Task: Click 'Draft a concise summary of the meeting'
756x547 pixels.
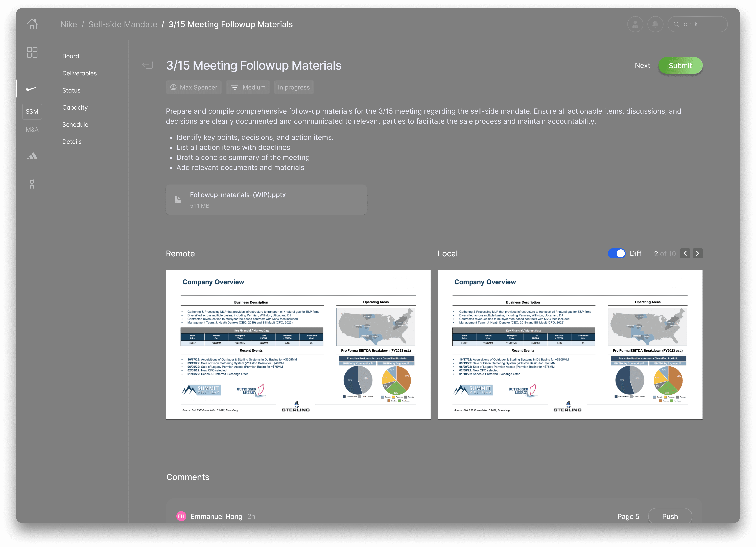Action: coord(243,157)
